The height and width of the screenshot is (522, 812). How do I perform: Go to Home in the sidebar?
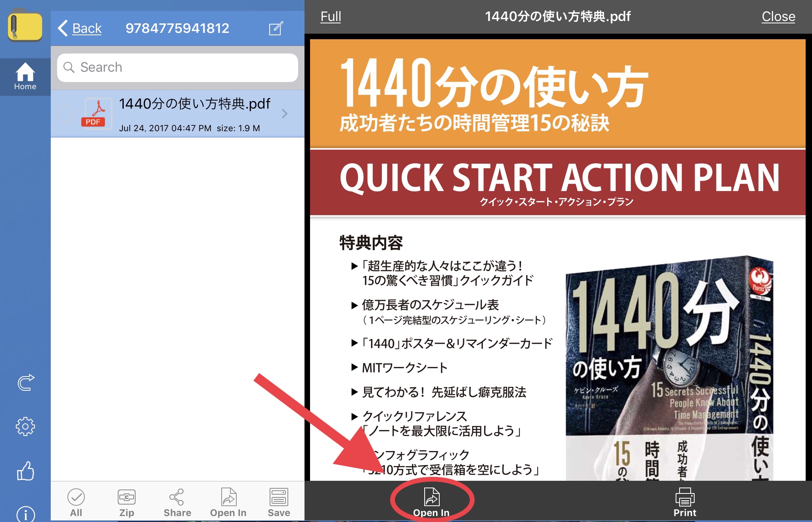[x=25, y=76]
